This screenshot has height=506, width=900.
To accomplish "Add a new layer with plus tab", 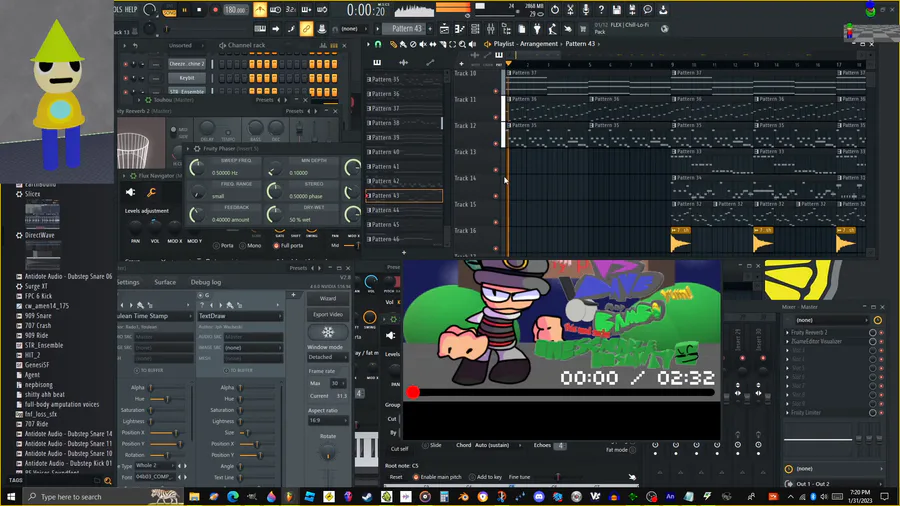I will click(x=293, y=295).
